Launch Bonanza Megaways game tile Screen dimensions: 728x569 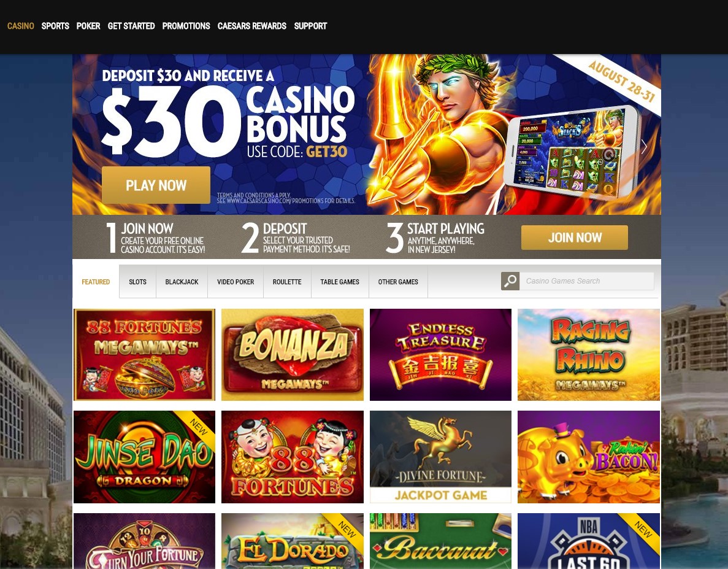point(293,354)
